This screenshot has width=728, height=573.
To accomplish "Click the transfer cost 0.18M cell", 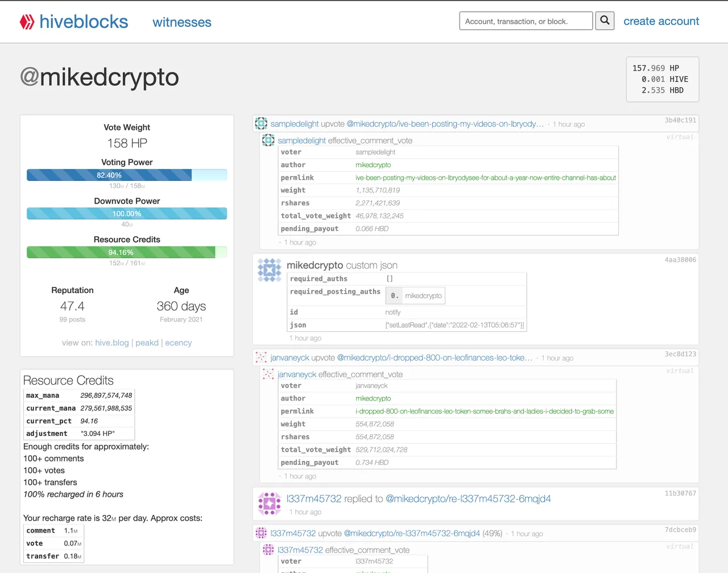I will click(x=72, y=556).
